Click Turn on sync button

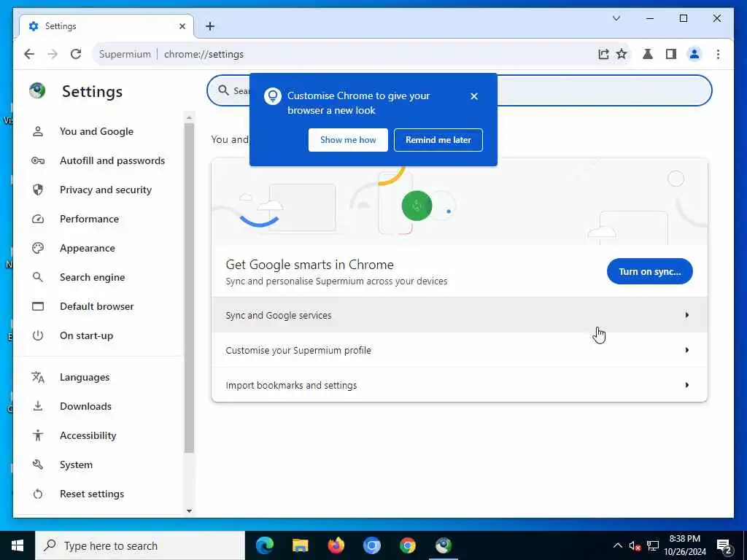650,271
